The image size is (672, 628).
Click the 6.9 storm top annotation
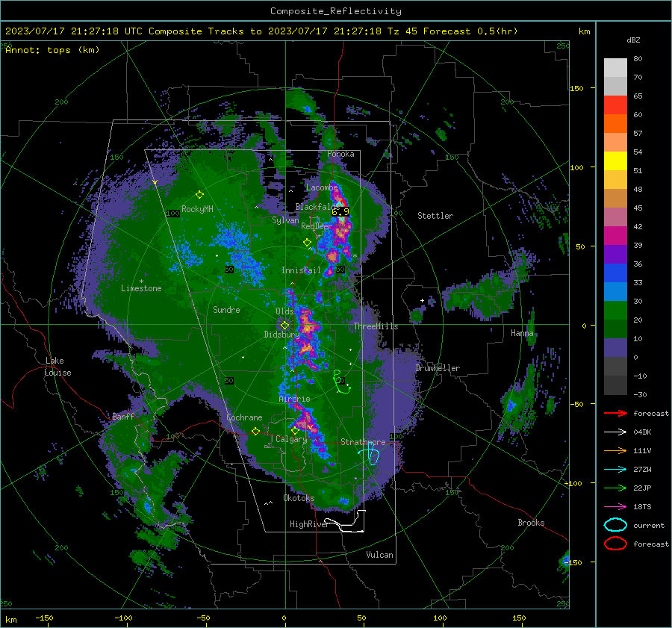[x=340, y=211]
